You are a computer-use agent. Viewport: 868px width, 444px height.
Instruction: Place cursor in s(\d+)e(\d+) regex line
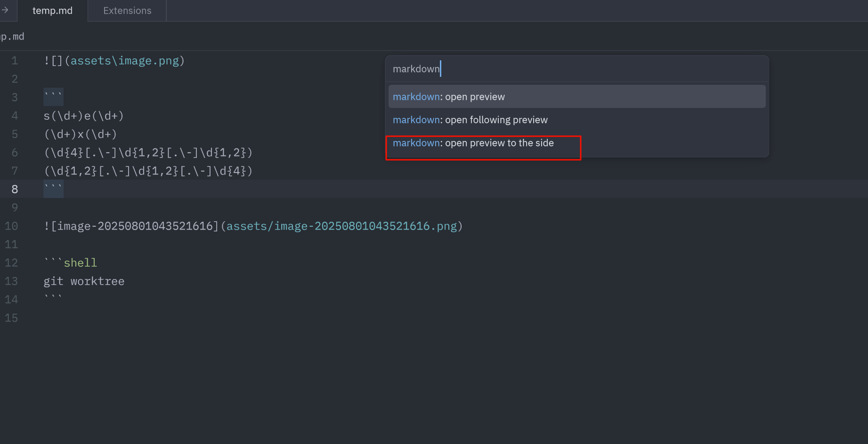[83, 116]
